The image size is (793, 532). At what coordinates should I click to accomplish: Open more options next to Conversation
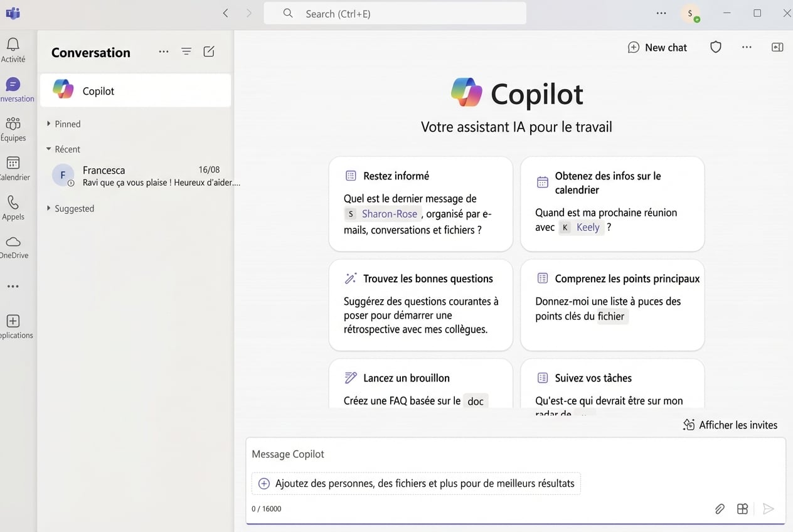point(164,51)
